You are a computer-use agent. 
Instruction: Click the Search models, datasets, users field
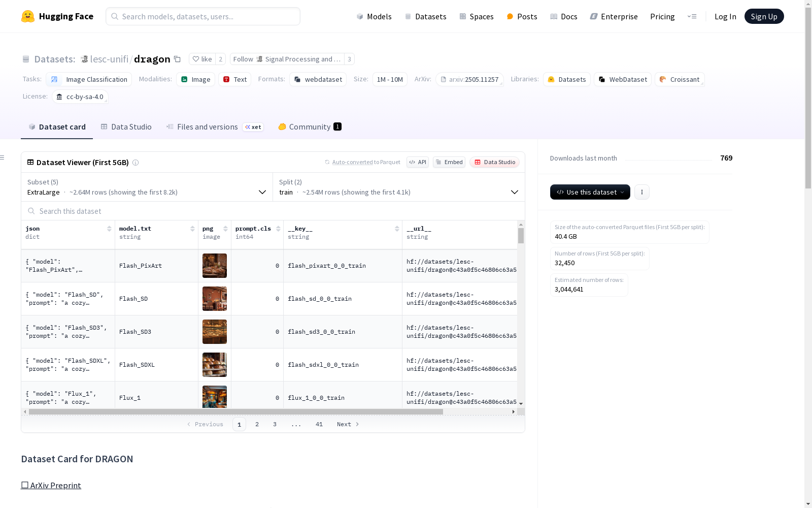[x=203, y=16]
